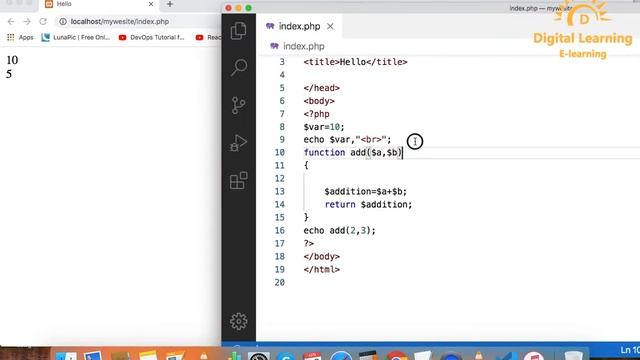Image resolution: width=640 pixels, height=360 pixels.
Task: Open the Explorer view in VS Code
Action: (238, 31)
